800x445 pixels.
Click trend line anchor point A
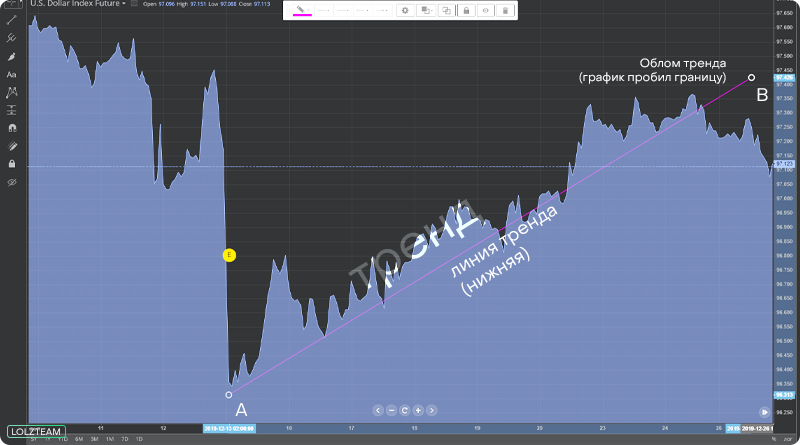(x=229, y=394)
